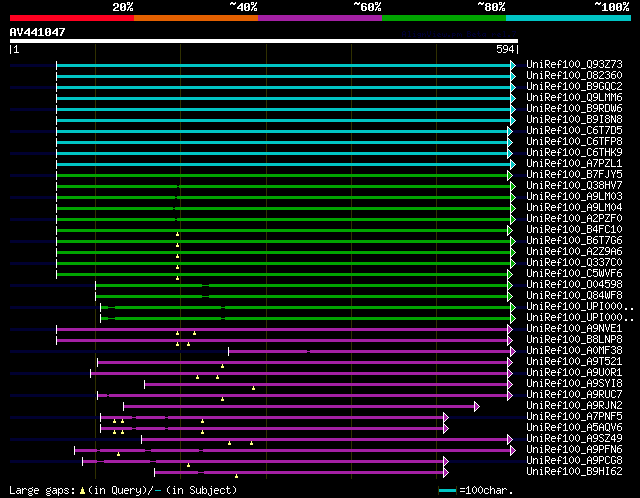Viewport: 640px width, 498px height.
Task: Click the cyan ~100% identity color segment
Action: [x=568, y=18]
